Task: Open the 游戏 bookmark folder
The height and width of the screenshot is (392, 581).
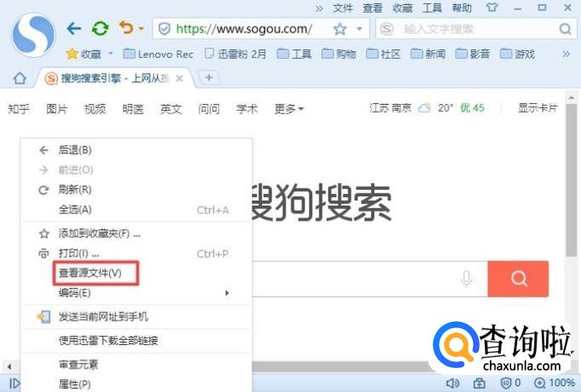Action: coord(517,54)
